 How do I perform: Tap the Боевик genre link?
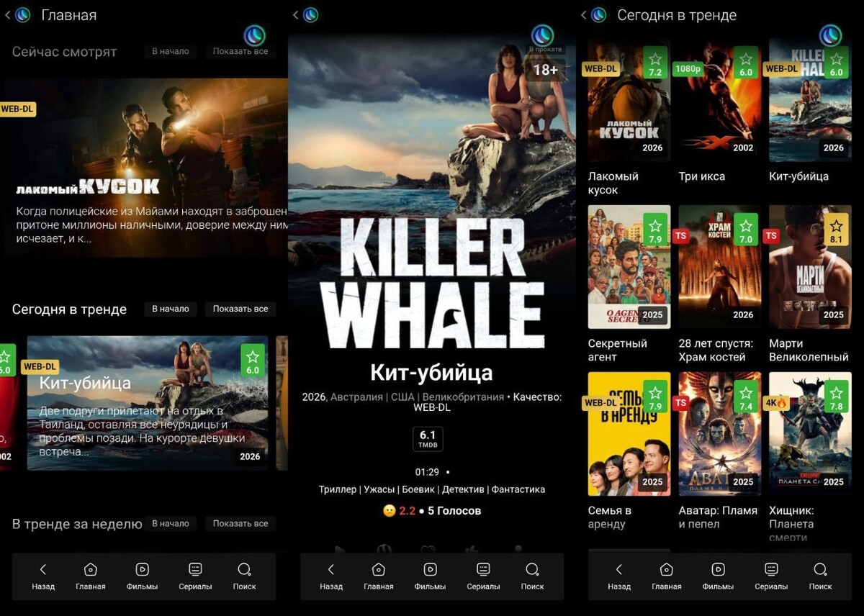click(x=418, y=489)
